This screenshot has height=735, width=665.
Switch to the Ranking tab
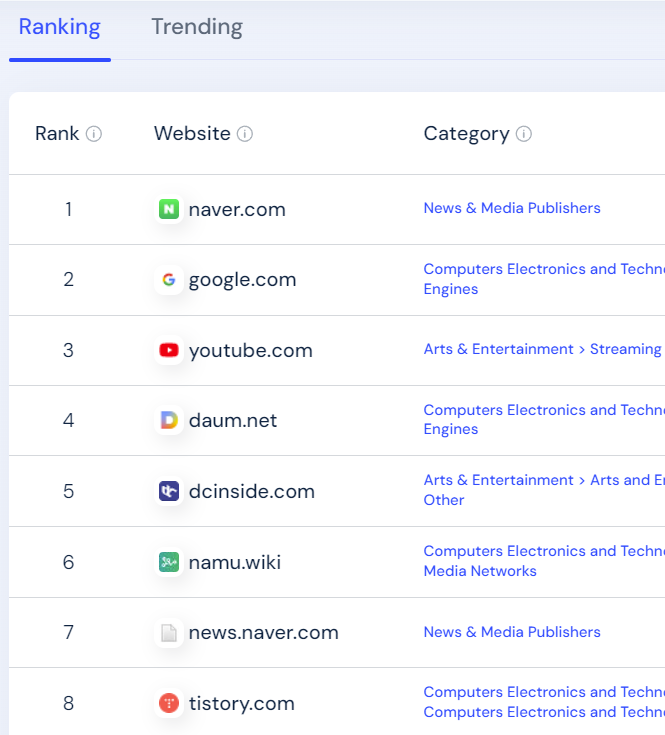click(x=60, y=27)
